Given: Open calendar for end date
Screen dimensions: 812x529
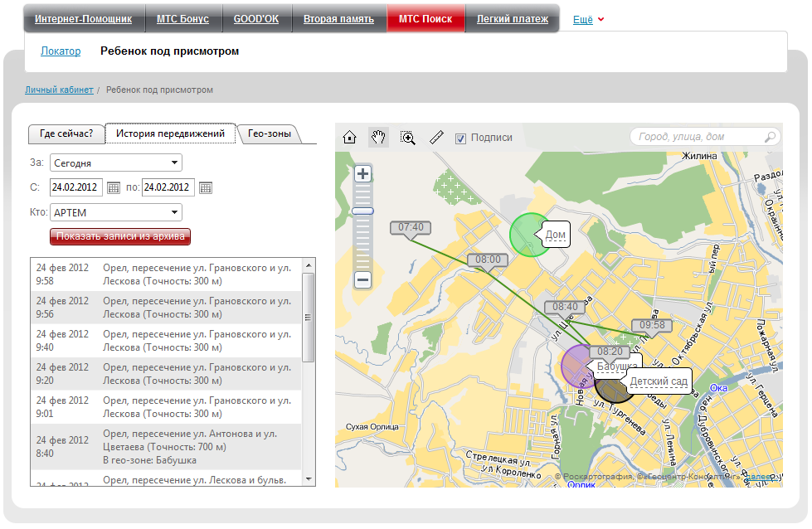Looking at the screenshot, I should coord(206,187).
